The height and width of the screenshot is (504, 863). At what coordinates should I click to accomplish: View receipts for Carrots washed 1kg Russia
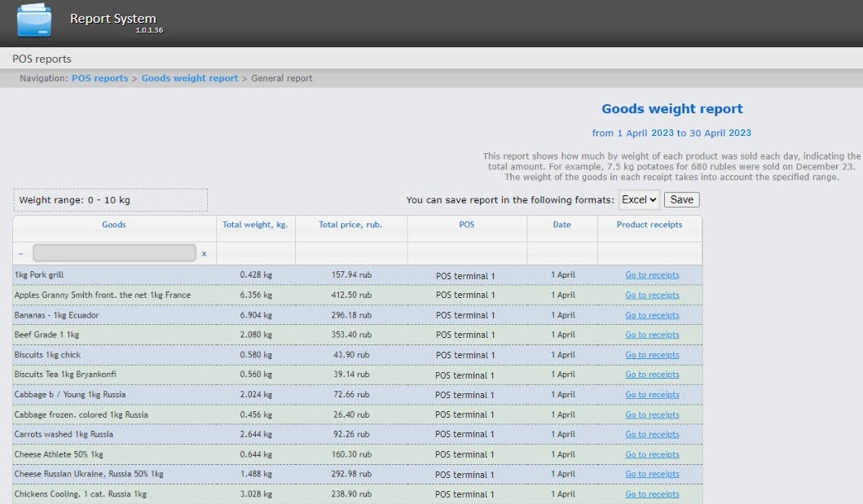tap(652, 434)
